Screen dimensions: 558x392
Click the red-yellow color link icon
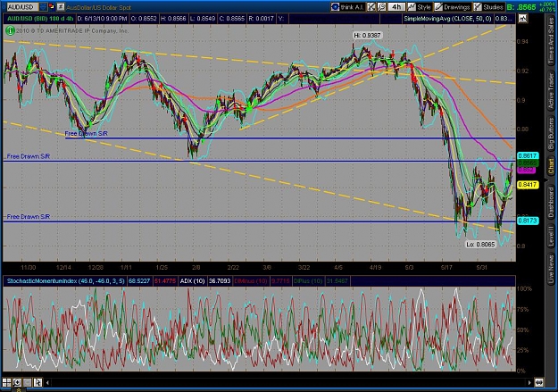coord(52,6)
